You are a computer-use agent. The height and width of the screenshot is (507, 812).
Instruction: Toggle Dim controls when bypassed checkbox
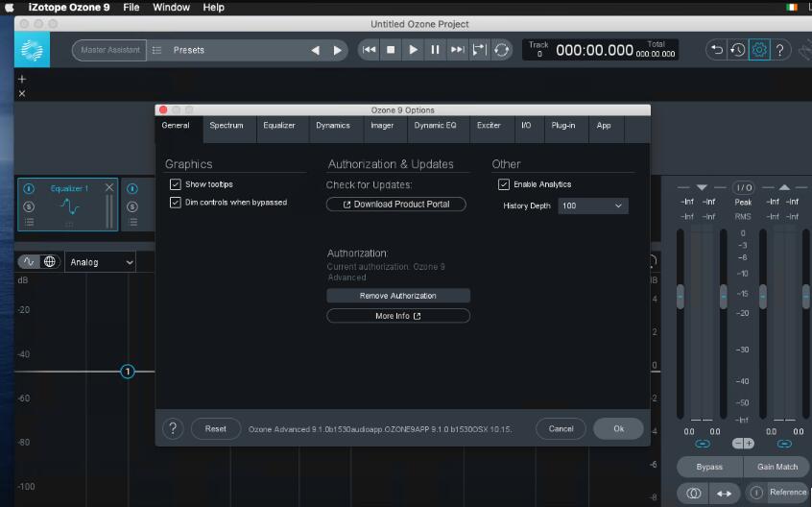(176, 203)
